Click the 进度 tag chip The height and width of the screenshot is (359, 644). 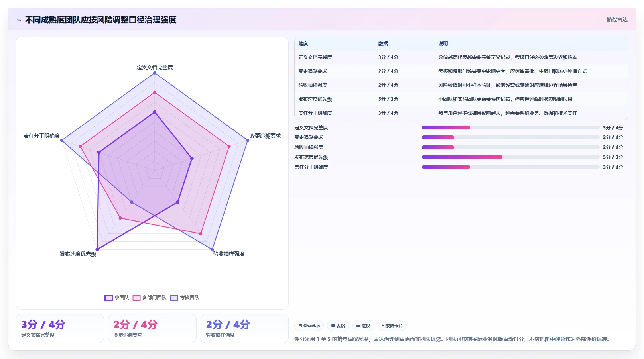[363, 326]
